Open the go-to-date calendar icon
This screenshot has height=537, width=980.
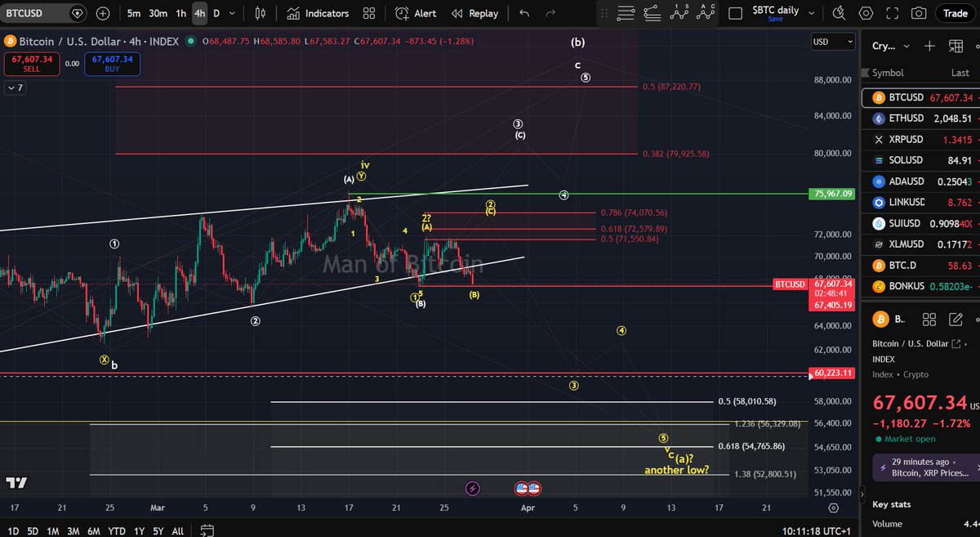pos(207,530)
